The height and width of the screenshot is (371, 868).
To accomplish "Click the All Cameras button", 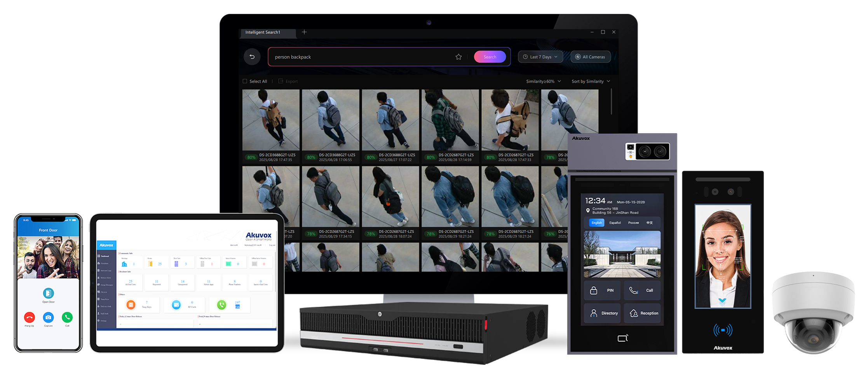I will [590, 57].
